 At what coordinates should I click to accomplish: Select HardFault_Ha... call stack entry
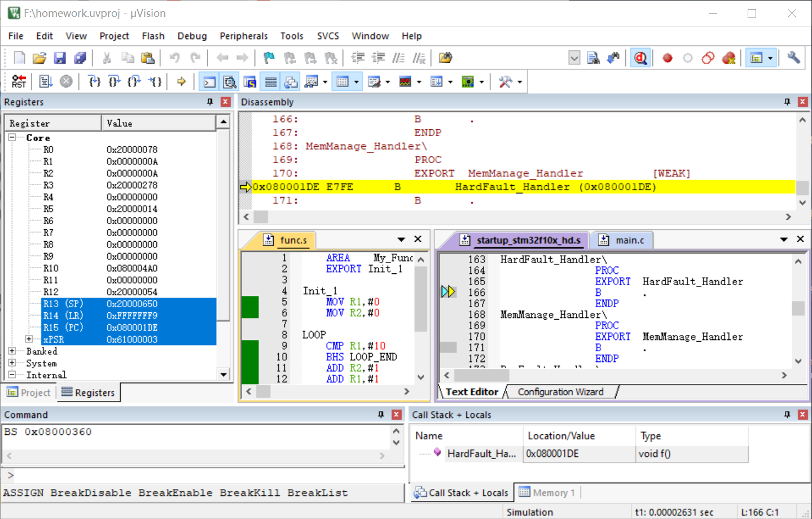click(x=481, y=453)
